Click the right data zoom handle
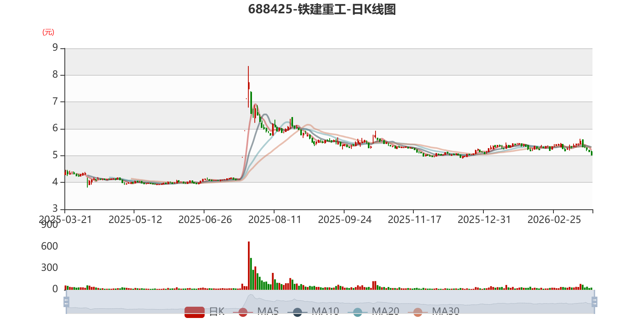 [594, 302]
